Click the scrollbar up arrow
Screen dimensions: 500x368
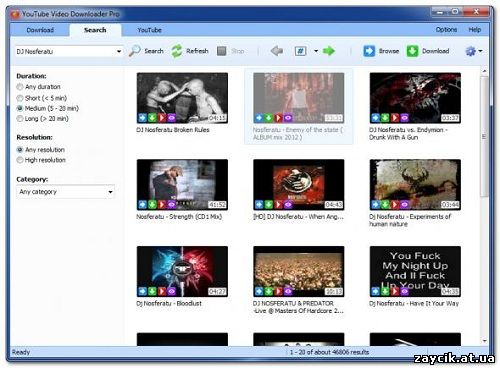(x=484, y=71)
